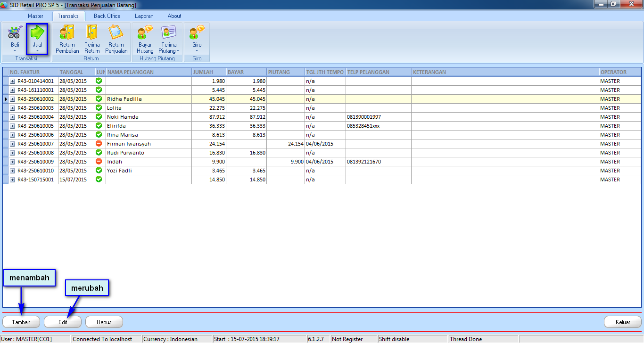Click green status icon for Rudi Purwanto row
Viewport: 644px width, 343px height.
[99, 153]
